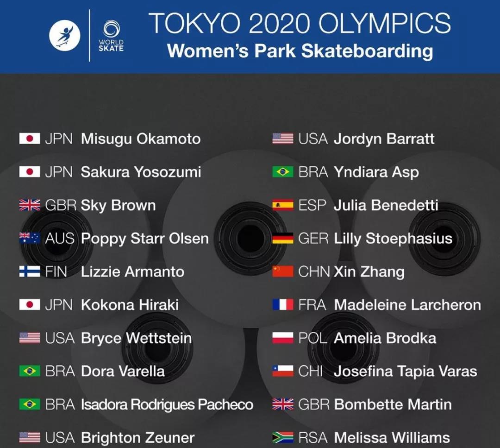Click the FRA country code label

coord(312,305)
